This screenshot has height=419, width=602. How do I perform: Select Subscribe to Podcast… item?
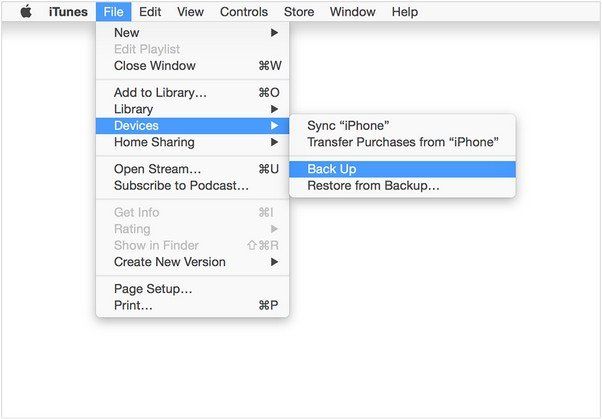pyautogui.click(x=192, y=185)
